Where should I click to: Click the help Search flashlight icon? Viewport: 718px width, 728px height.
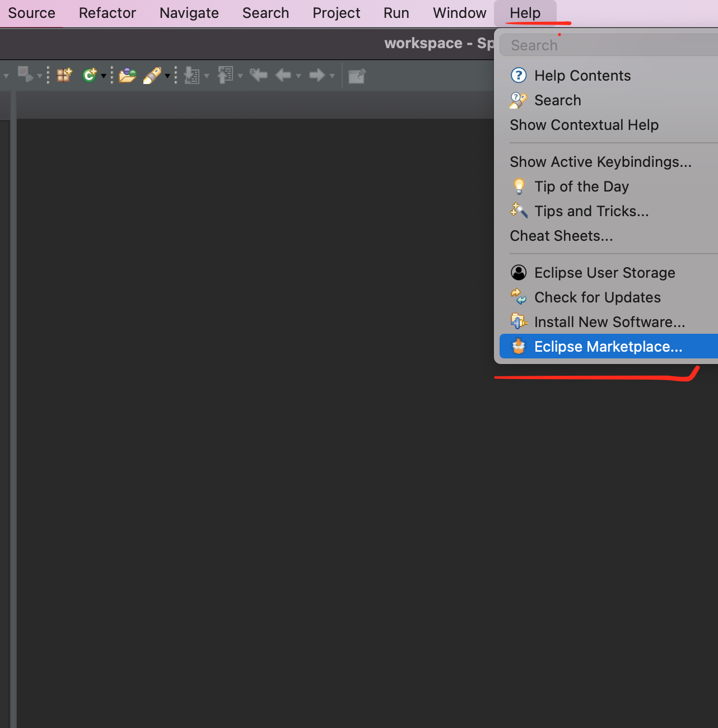(x=519, y=100)
